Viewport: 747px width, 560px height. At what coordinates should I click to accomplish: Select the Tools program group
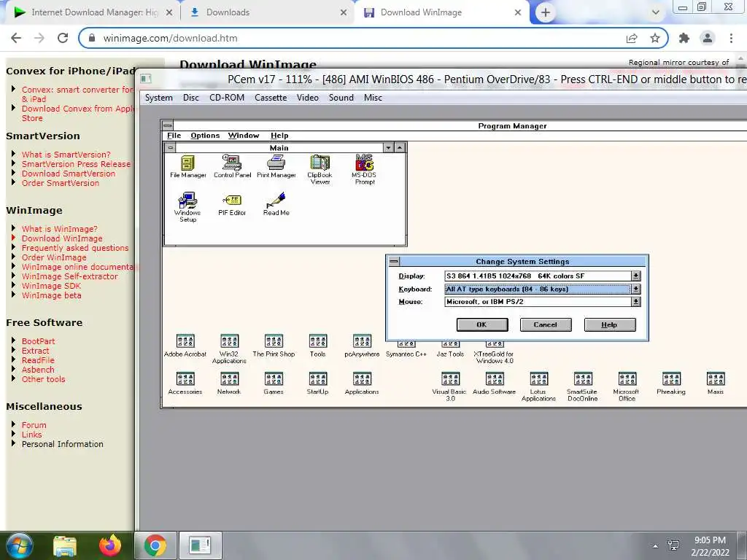pos(318,346)
